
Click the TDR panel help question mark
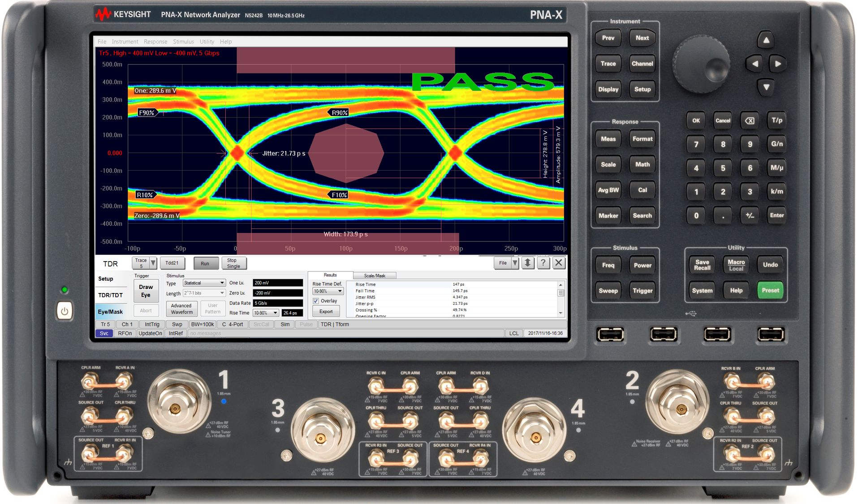pyautogui.click(x=543, y=263)
